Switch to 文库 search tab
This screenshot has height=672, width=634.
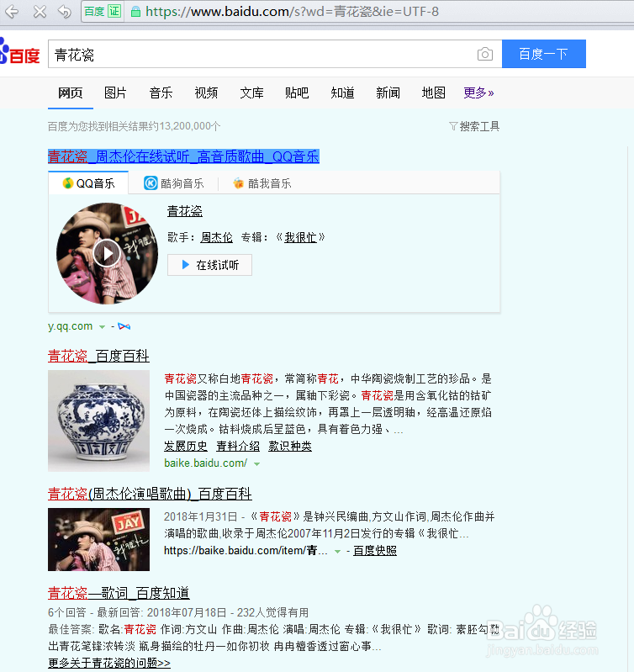[x=252, y=93]
